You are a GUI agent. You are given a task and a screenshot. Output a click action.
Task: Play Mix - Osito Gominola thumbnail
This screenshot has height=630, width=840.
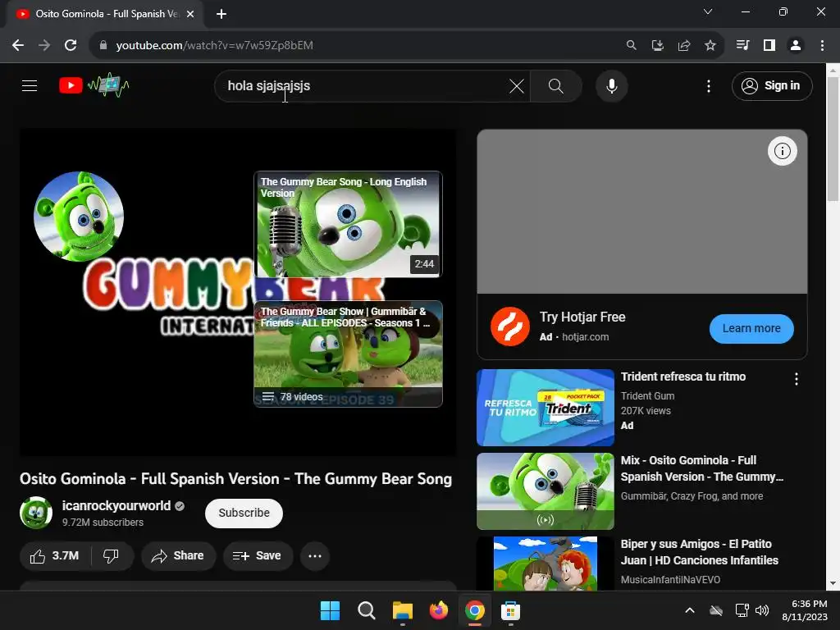545,491
